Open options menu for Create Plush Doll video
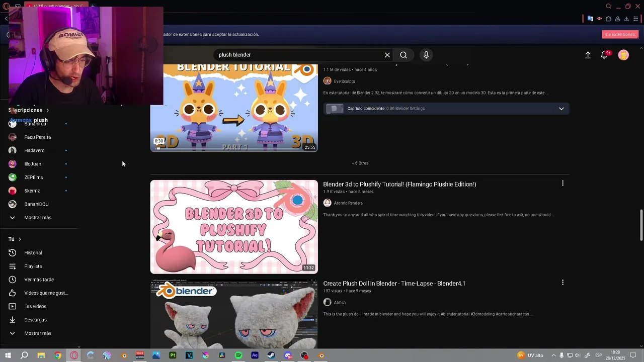 click(x=562, y=283)
